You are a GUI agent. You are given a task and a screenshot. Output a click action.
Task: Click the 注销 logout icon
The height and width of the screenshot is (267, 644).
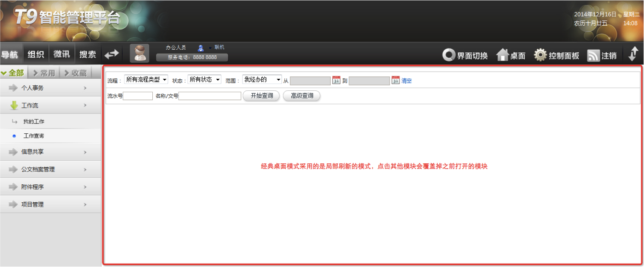tap(593, 56)
